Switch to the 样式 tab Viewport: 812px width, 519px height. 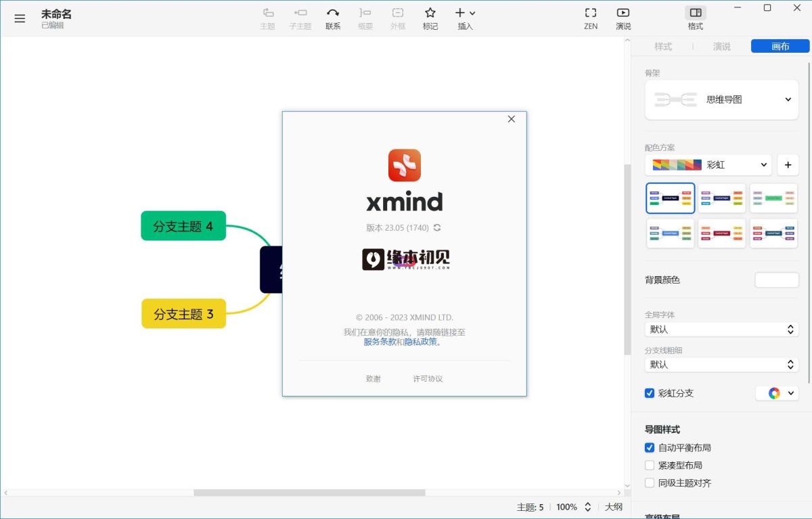click(663, 47)
